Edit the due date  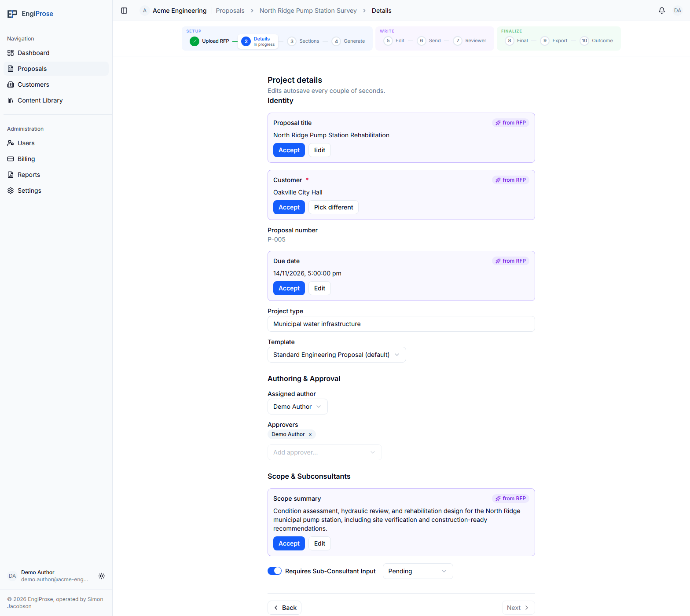coord(319,288)
